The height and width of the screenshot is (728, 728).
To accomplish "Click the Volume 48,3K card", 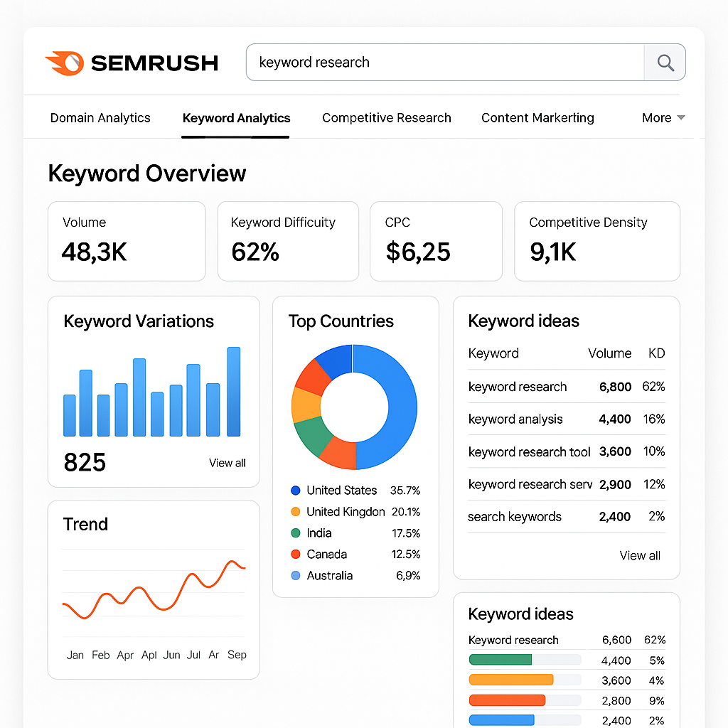I will pos(127,241).
